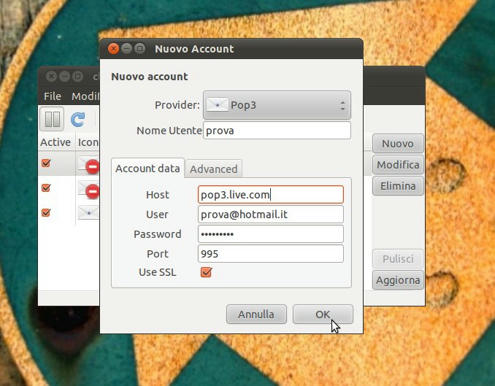Screen dimensions: 495x386
Task: Click the Provider dropdown's up-down arrows
Action: coord(342,106)
